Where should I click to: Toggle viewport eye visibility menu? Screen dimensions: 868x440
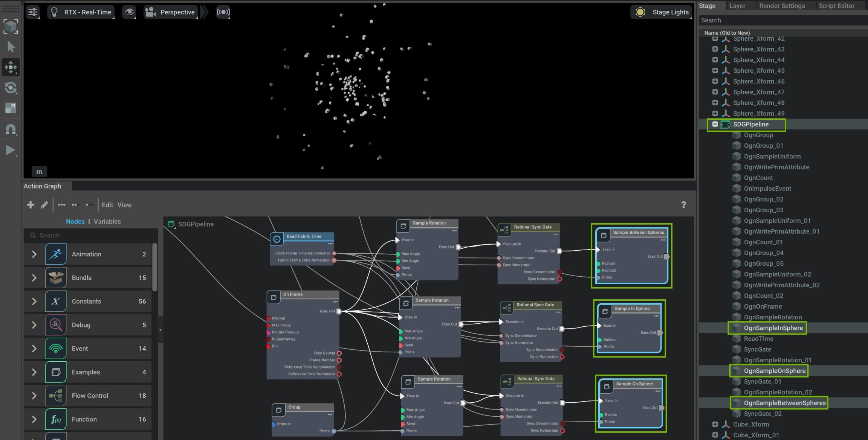[x=129, y=12]
